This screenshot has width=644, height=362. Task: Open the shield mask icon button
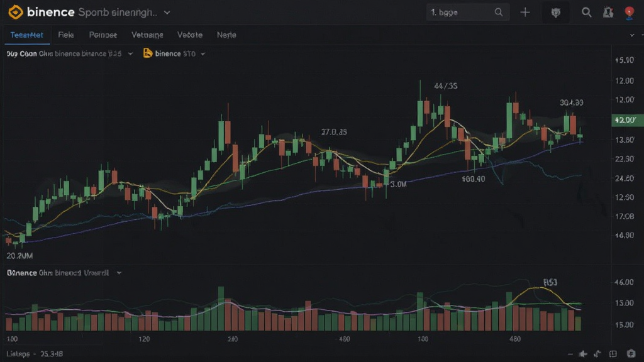[x=556, y=13]
